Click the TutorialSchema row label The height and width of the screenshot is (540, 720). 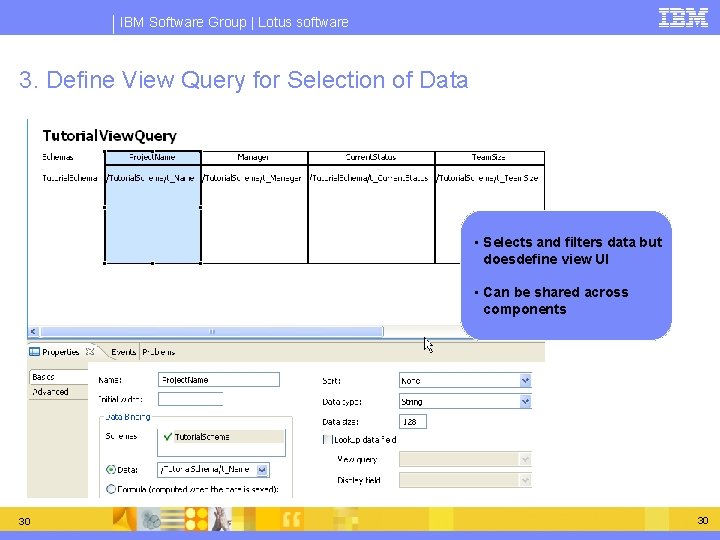click(x=70, y=178)
